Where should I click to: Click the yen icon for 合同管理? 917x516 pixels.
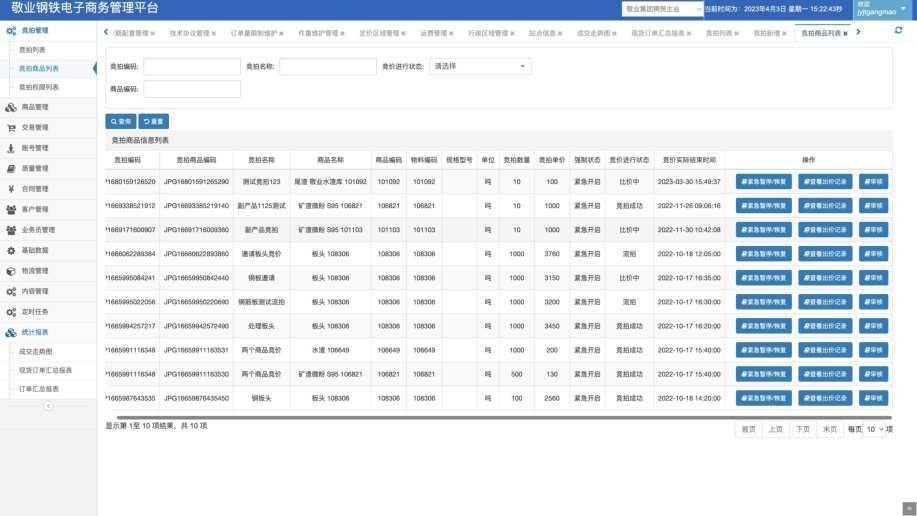(x=11, y=189)
